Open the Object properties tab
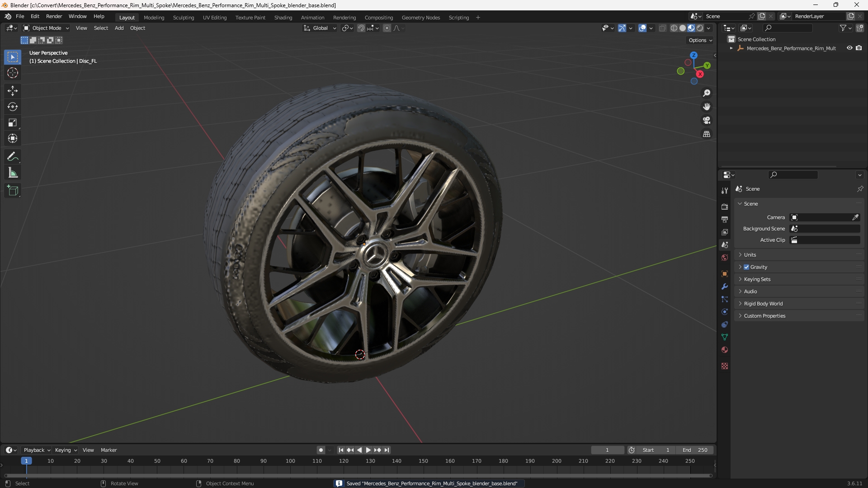This screenshot has width=868, height=488. [x=725, y=274]
